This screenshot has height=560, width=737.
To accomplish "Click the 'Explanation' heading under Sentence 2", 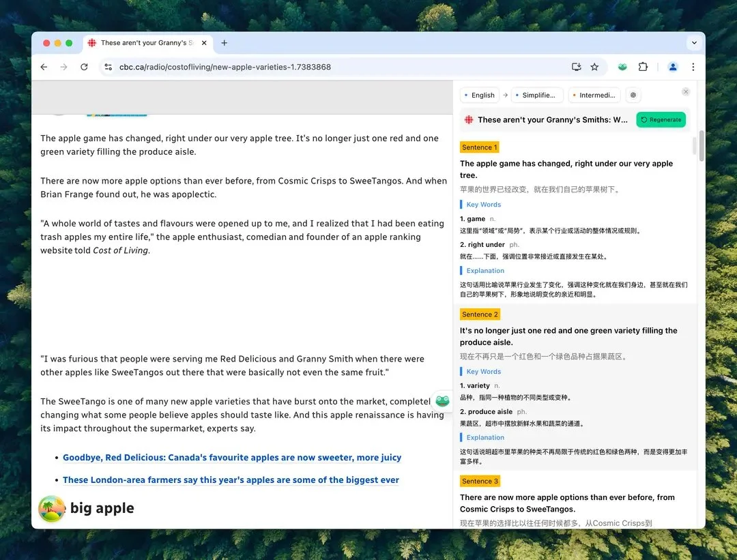I will click(x=485, y=437).
